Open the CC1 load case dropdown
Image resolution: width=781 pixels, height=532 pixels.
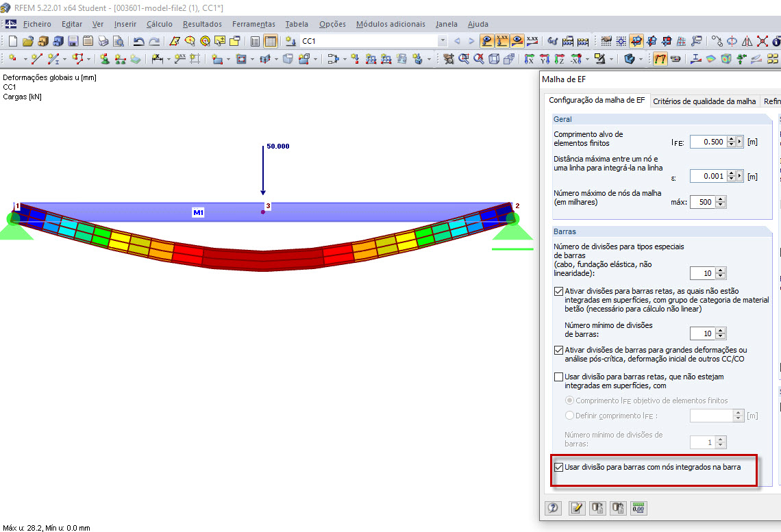[443, 41]
